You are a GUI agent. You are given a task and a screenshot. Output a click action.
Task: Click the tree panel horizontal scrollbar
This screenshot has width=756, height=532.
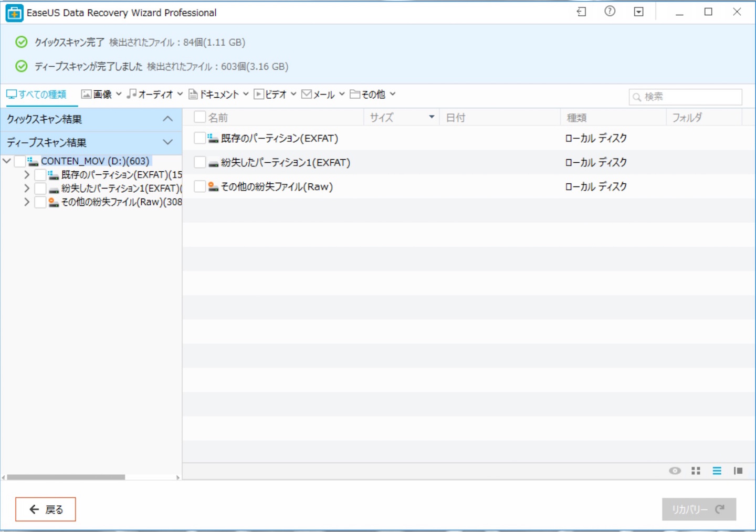66,477
